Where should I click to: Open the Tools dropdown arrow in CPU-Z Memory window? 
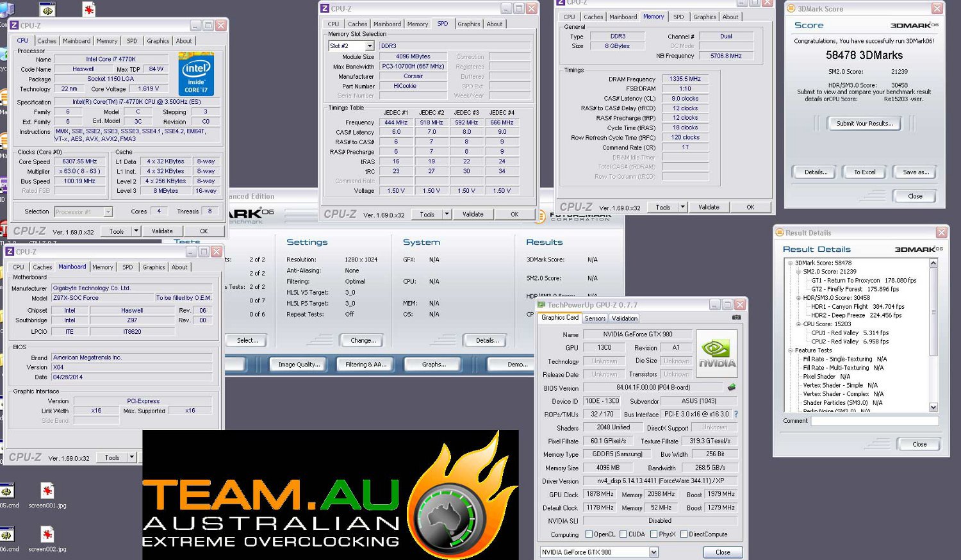pos(682,208)
